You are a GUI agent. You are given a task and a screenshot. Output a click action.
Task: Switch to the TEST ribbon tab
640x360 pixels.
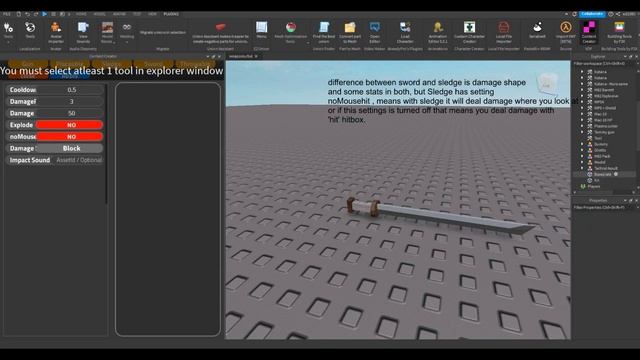point(137,14)
